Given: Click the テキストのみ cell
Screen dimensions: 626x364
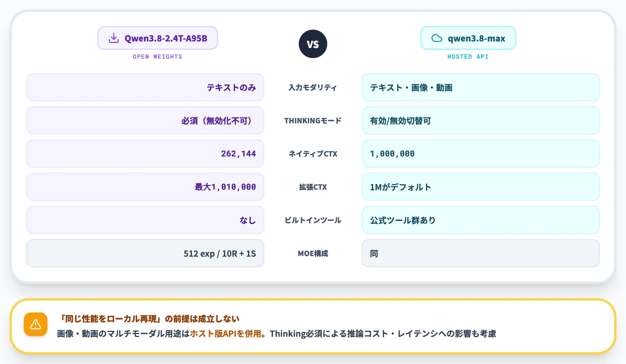Looking at the screenshot, I should pyautogui.click(x=145, y=87).
